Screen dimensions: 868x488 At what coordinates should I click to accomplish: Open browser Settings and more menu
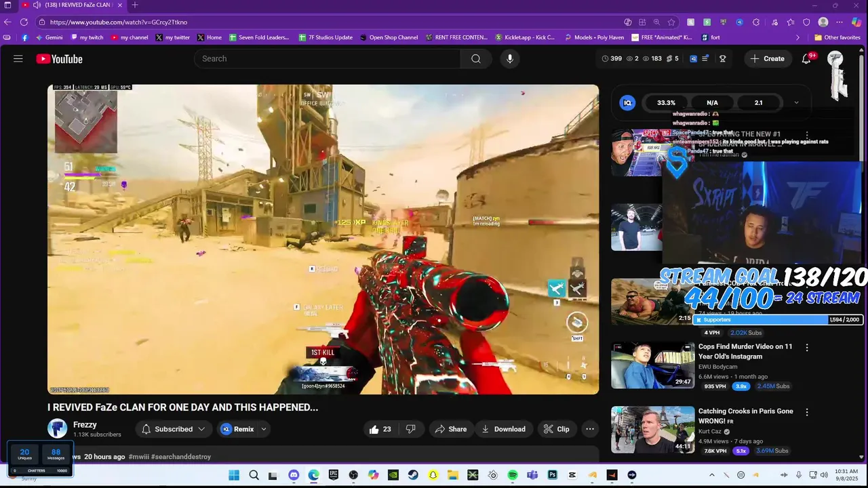(x=840, y=22)
